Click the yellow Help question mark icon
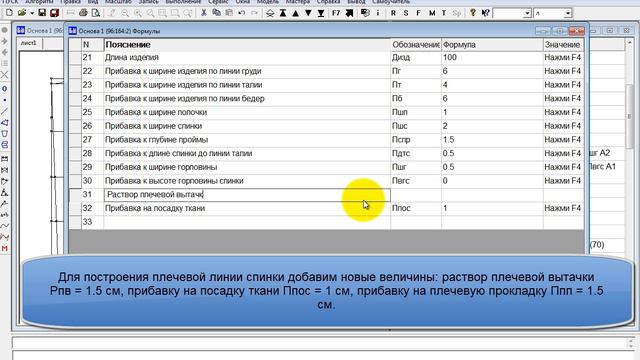 coord(473,13)
